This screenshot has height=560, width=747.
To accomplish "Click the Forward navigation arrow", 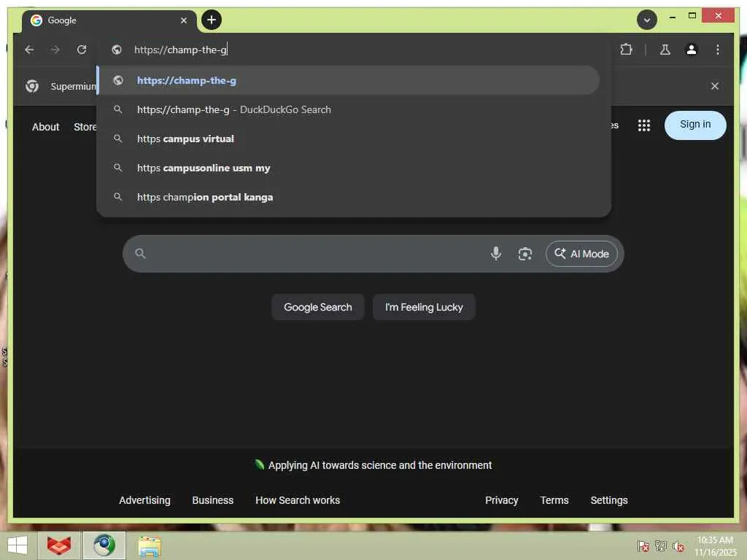I will pyautogui.click(x=55, y=50).
